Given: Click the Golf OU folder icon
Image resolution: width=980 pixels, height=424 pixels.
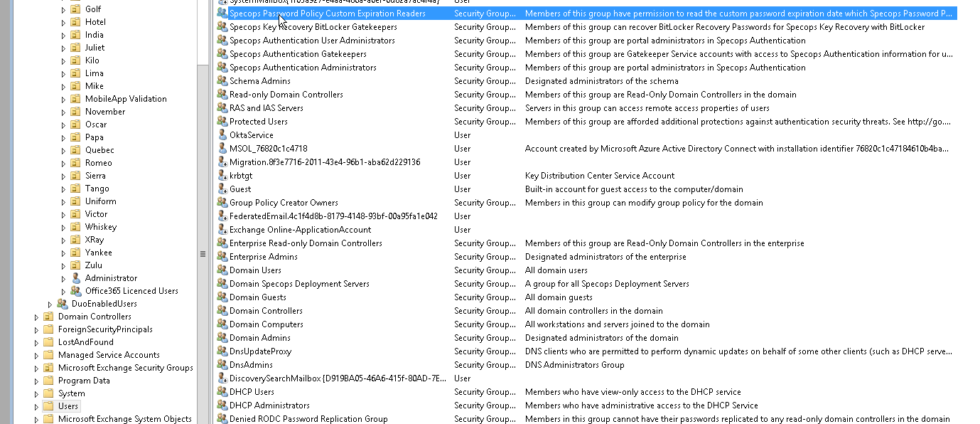Looking at the screenshot, I should [76, 9].
